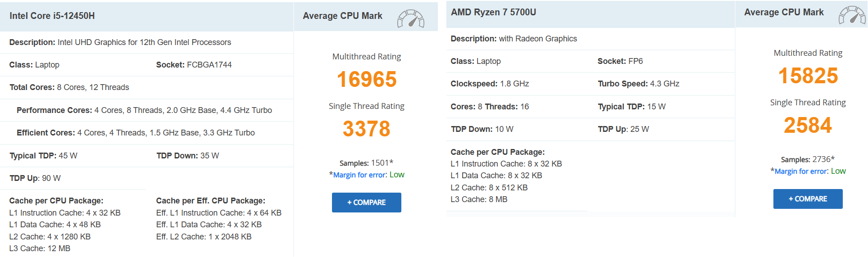Click the 3378 single thread rating
The height and width of the screenshot is (257, 868).
[x=367, y=129]
